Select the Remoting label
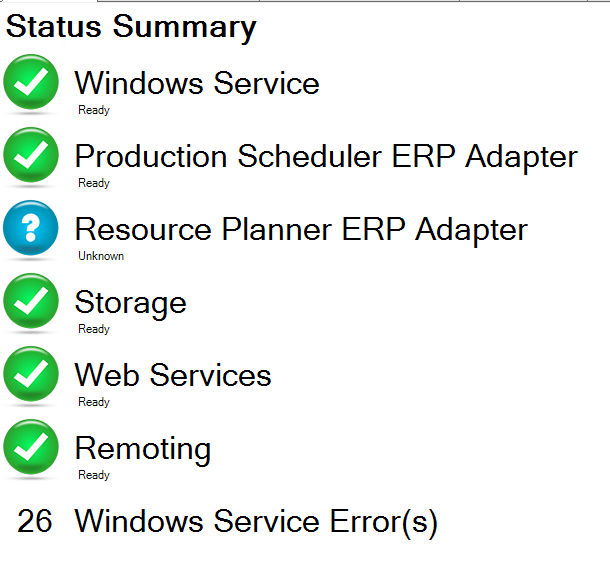610x564 pixels. pos(143,449)
